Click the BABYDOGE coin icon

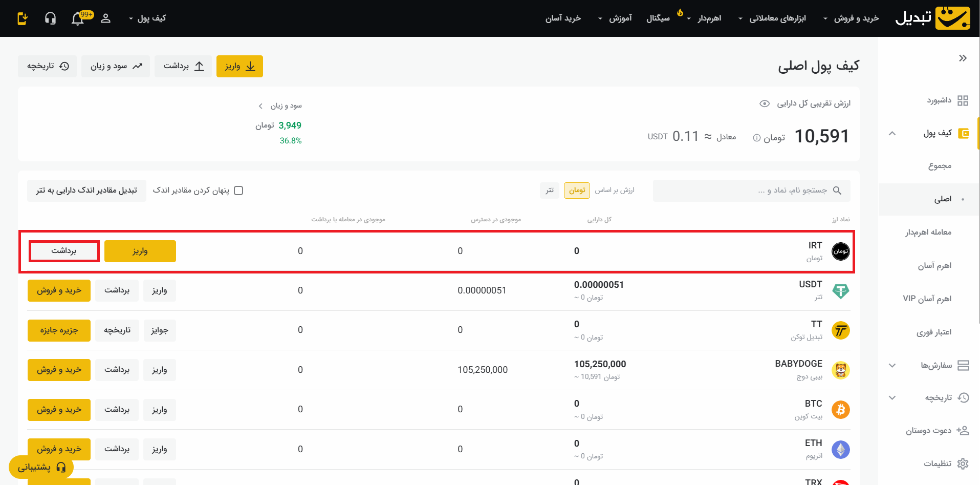coord(840,370)
